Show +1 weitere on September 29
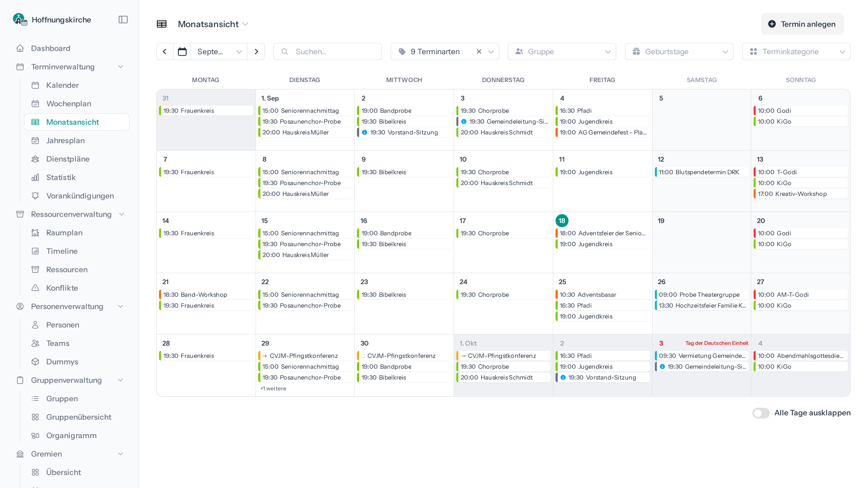Screen dimensions: 868x488 273,389
